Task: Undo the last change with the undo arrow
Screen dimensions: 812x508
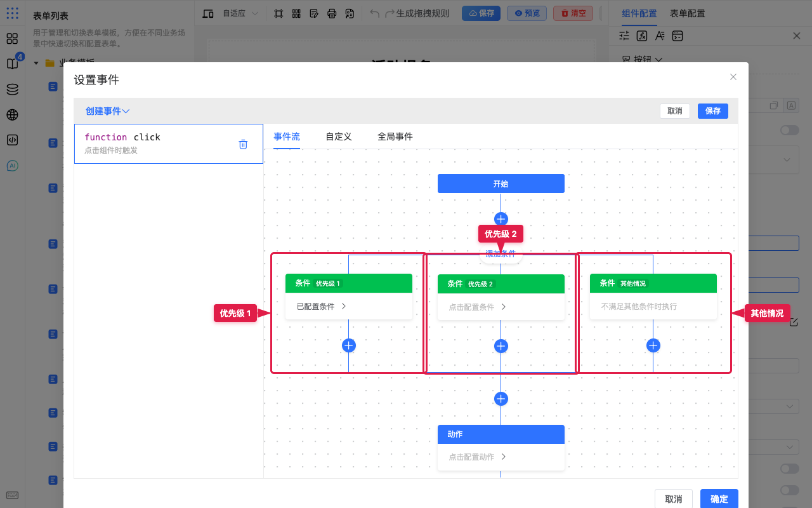Action: click(x=375, y=13)
